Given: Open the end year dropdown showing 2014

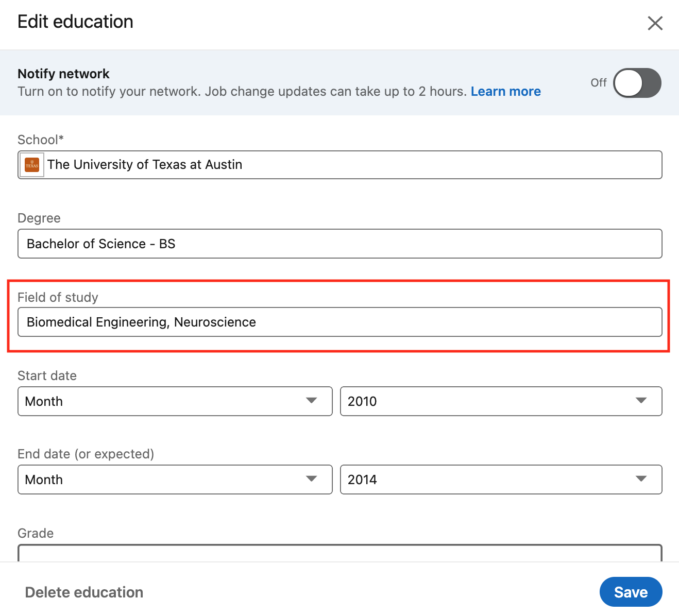Looking at the screenshot, I should 501,480.
